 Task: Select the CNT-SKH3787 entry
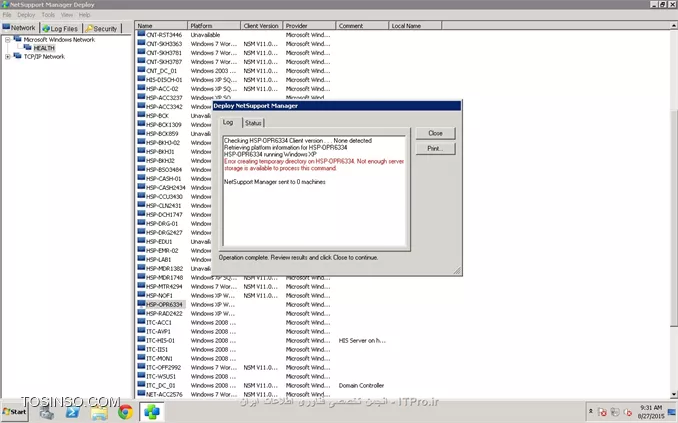(164, 62)
